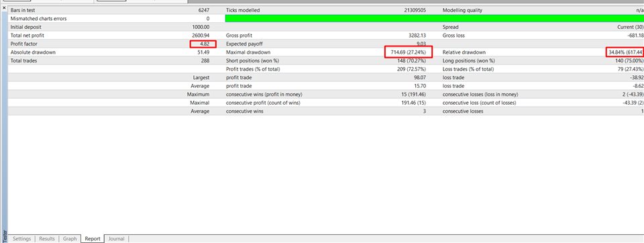Select the 'Gross profit' label

click(x=239, y=36)
